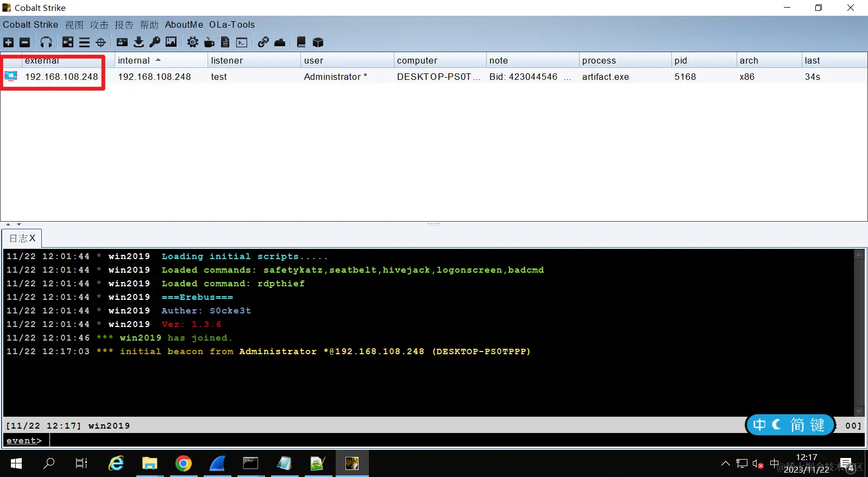Click the minus icon to disconnect from the team server
The image size is (868, 477).
tap(25, 42)
